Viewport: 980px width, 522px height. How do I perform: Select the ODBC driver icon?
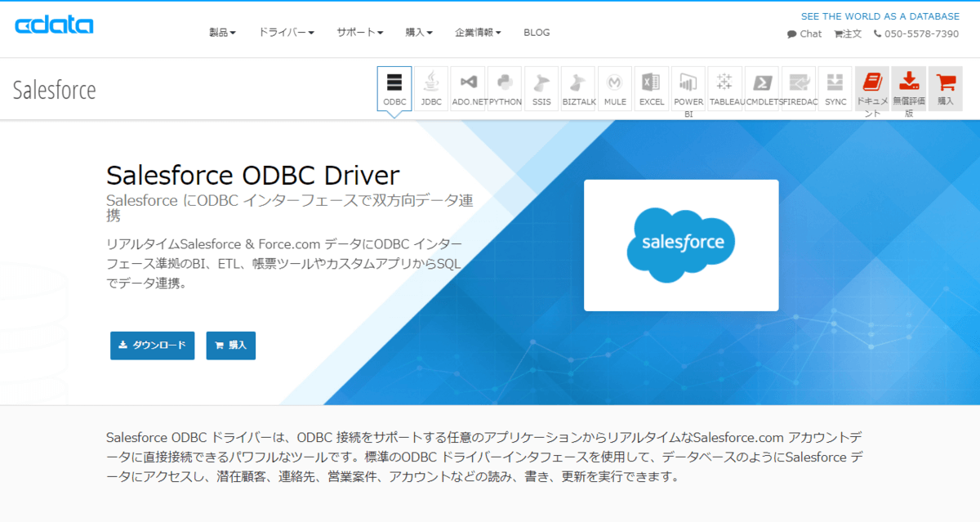click(394, 89)
